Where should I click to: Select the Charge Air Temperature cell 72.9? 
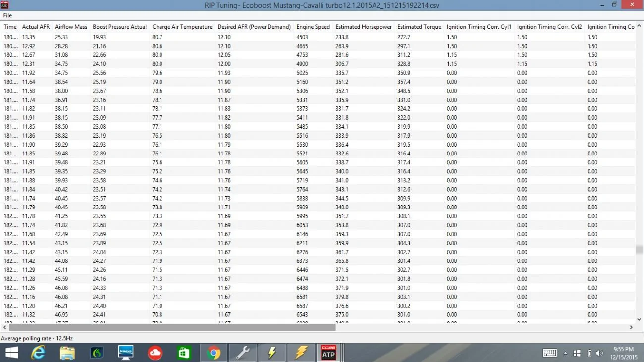tap(158, 225)
